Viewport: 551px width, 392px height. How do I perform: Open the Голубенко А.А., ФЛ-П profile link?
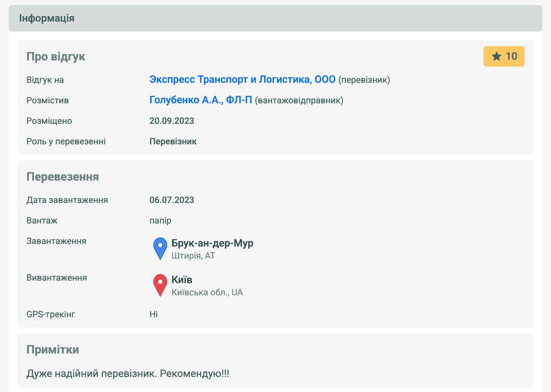point(200,100)
